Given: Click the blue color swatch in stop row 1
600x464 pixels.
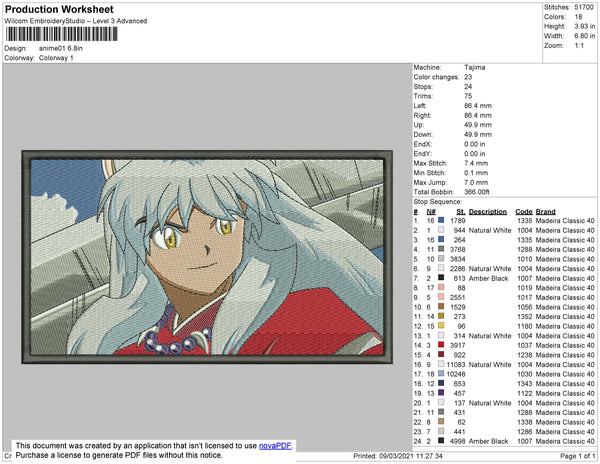Looking at the screenshot, I should tap(441, 220).
